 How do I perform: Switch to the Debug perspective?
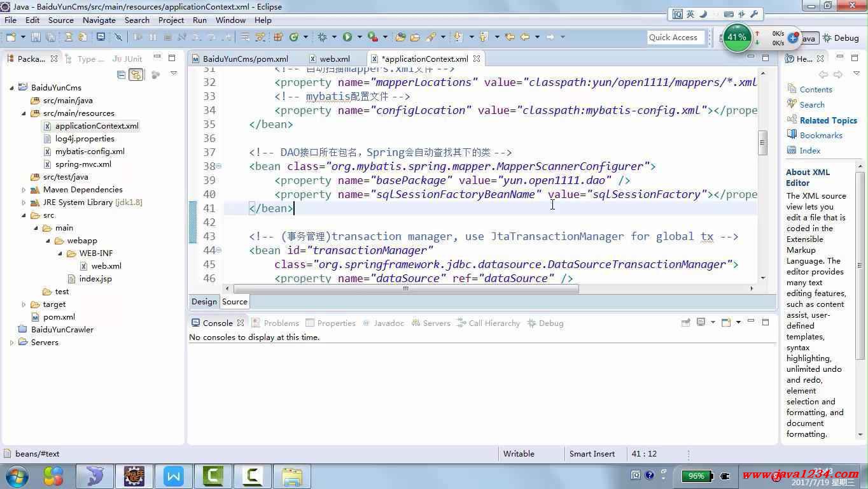(x=841, y=38)
